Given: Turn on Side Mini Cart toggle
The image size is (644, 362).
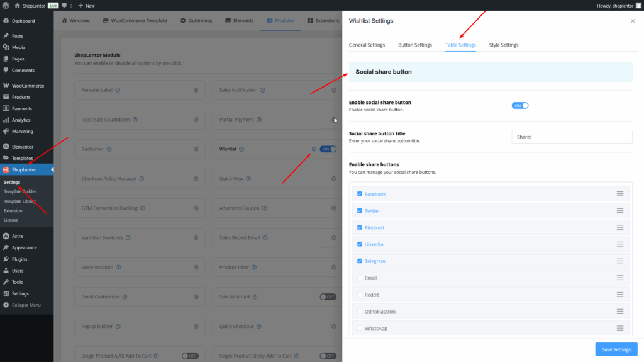Looking at the screenshot, I should (328, 297).
